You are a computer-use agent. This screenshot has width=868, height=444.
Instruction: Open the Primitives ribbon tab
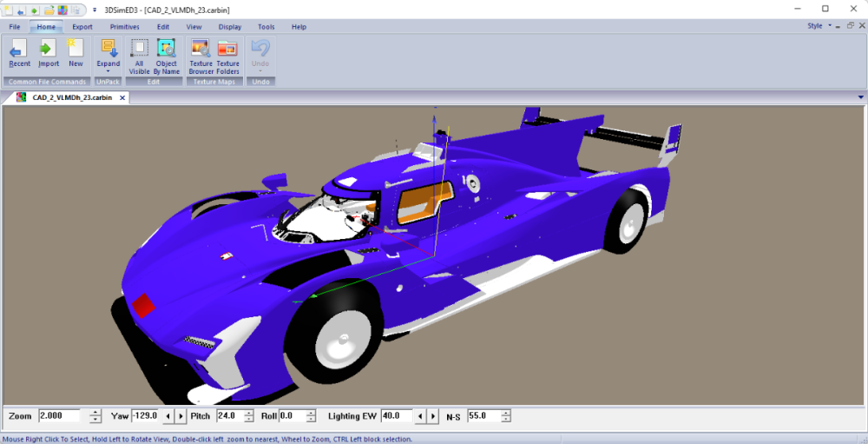point(124,27)
